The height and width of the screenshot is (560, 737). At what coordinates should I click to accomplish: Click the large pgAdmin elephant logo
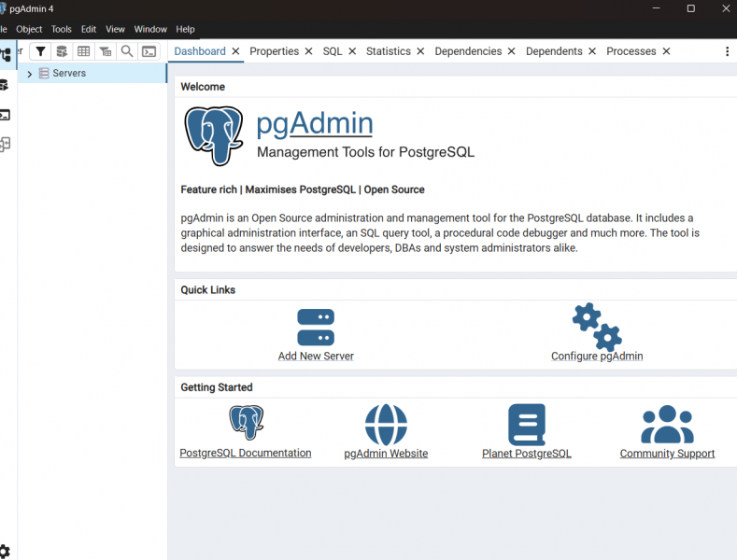point(214,135)
